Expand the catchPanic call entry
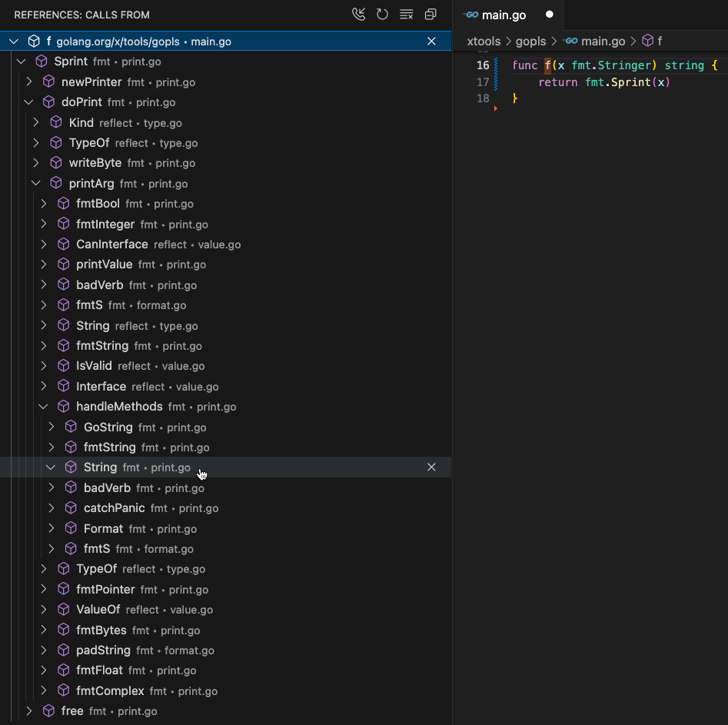The height and width of the screenshot is (725, 728). [x=52, y=508]
